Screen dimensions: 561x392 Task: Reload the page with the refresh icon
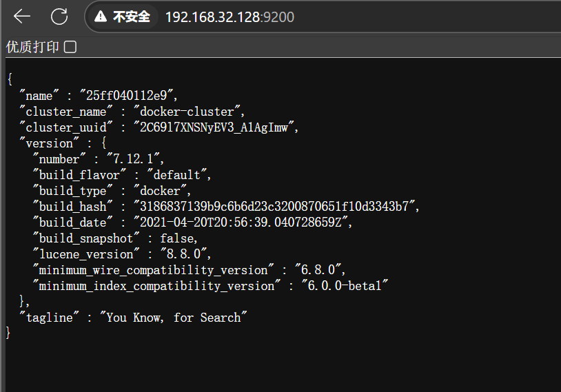tap(60, 17)
